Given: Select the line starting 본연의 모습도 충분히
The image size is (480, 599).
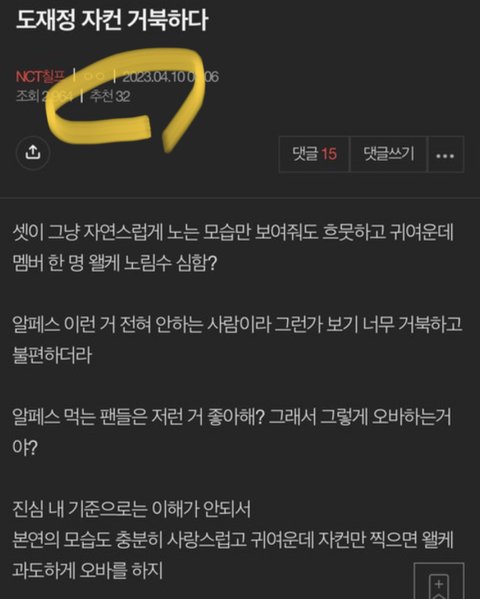Looking at the screenshot, I should [x=233, y=539].
